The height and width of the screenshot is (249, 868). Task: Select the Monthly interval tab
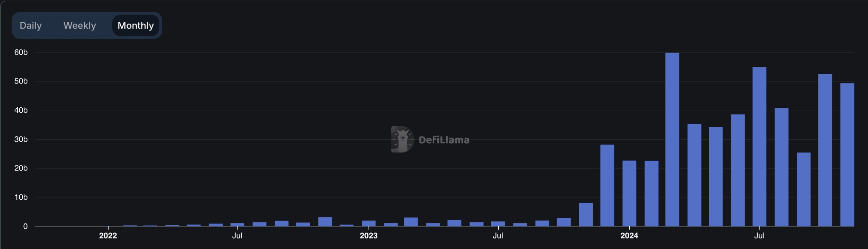pyautogui.click(x=136, y=25)
